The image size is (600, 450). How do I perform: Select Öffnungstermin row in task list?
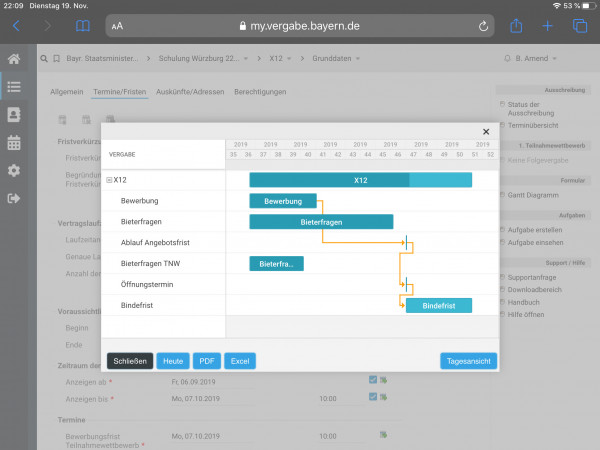pyautogui.click(x=146, y=285)
